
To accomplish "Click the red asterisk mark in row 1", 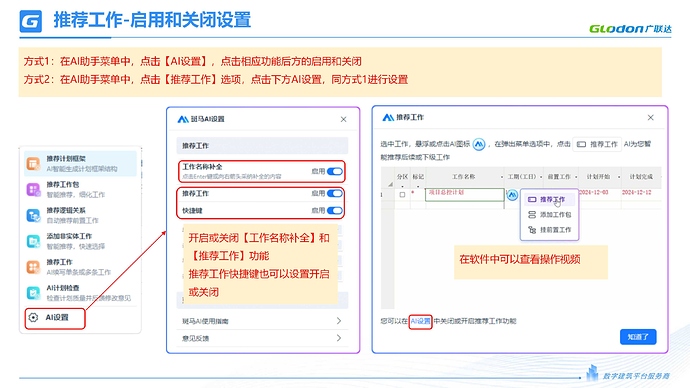I will (412, 193).
